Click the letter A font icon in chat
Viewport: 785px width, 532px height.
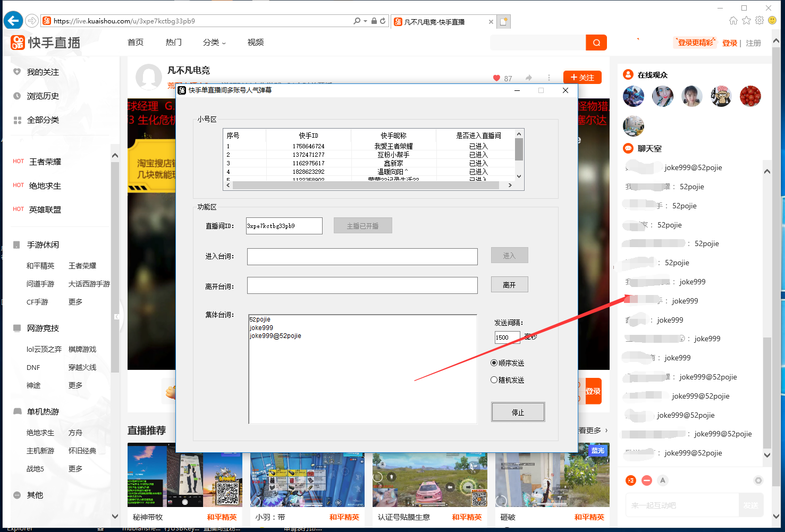[663, 480]
